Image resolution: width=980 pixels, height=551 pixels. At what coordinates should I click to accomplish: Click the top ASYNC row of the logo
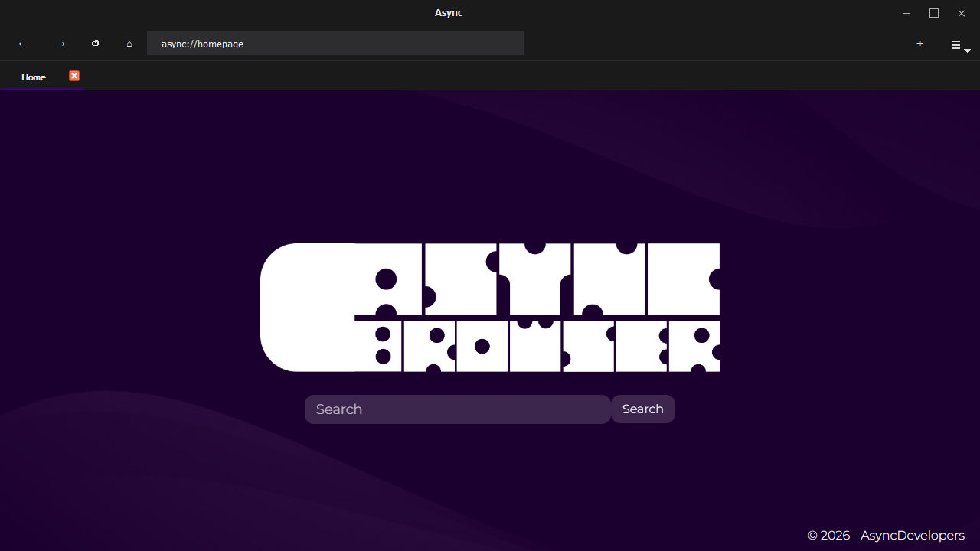click(x=536, y=279)
